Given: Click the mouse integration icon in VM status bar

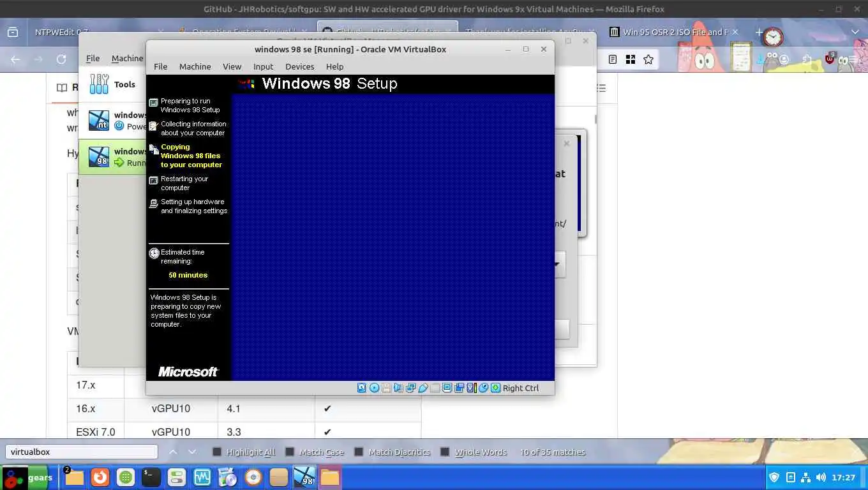Looking at the screenshot, I should 483,388.
